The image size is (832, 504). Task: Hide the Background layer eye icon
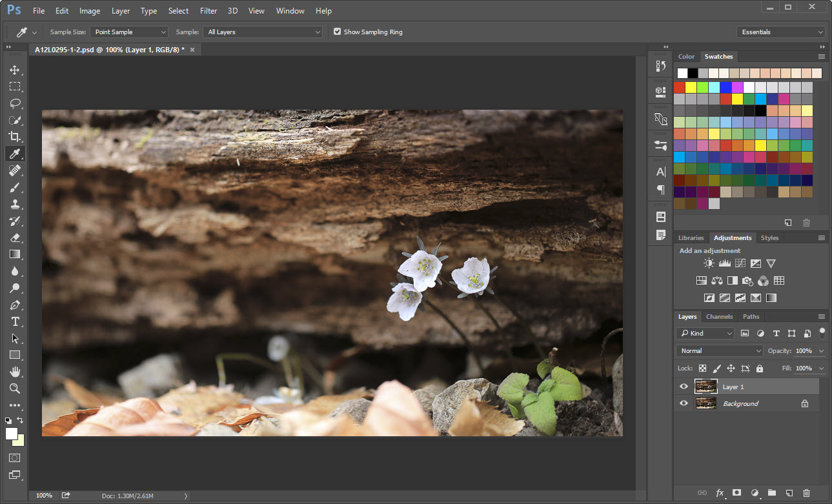684,403
